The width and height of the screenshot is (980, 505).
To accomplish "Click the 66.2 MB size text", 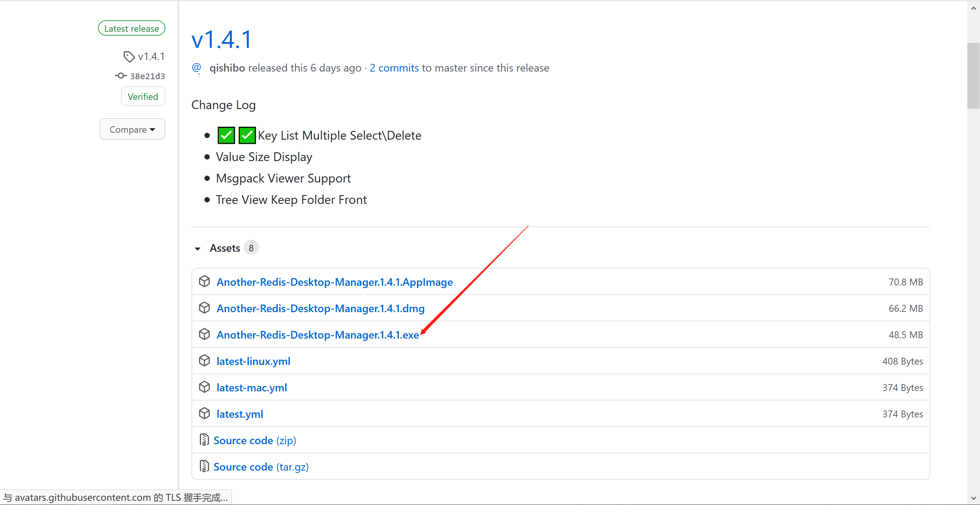I will click(906, 308).
